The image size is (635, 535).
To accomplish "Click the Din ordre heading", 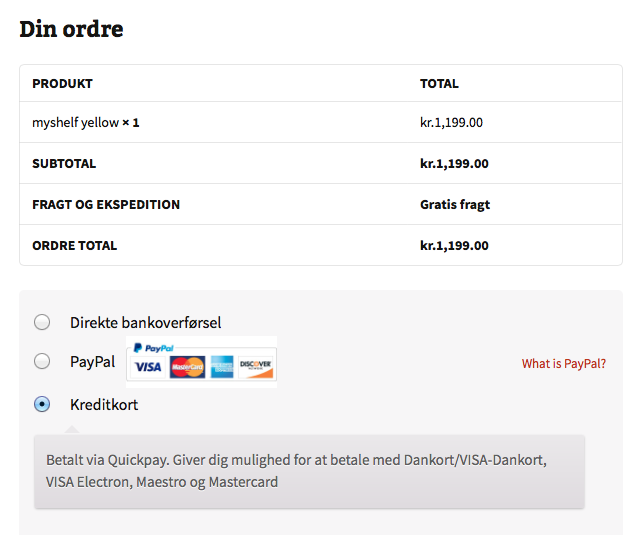I will click(x=71, y=29).
